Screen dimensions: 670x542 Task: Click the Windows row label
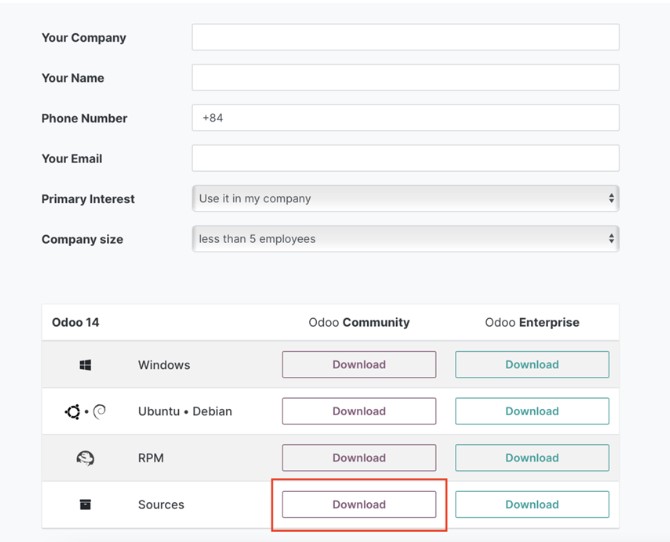click(164, 365)
